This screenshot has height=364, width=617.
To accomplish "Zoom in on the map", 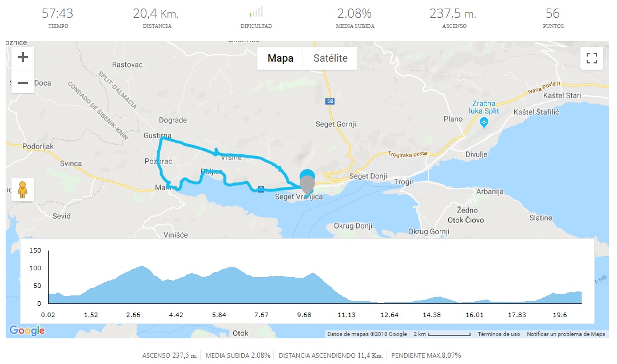I will 23,57.
